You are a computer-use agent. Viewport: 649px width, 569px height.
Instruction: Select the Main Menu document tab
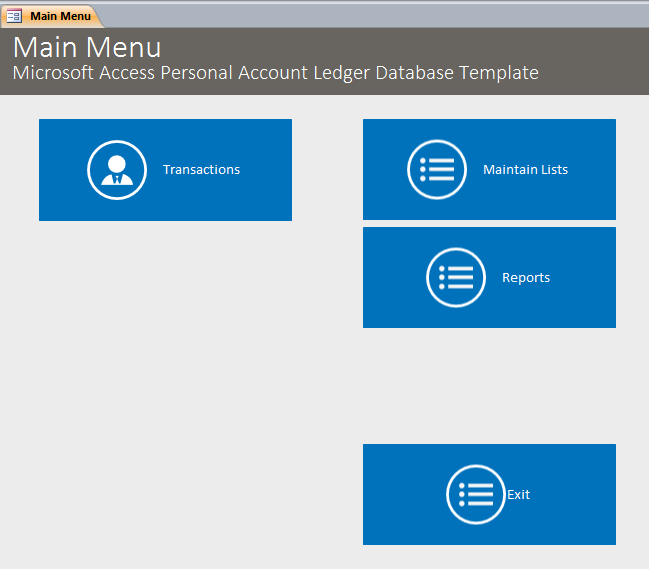pos(52,16)
